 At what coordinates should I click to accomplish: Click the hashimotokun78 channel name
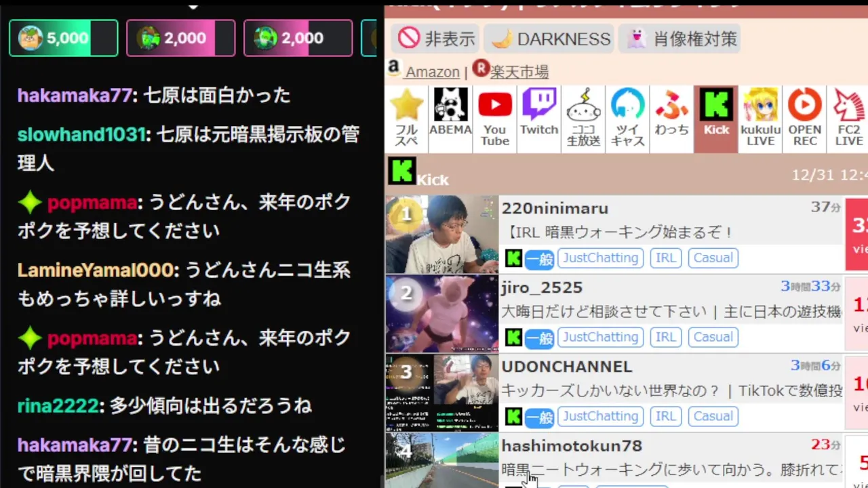tap(572, 446)
